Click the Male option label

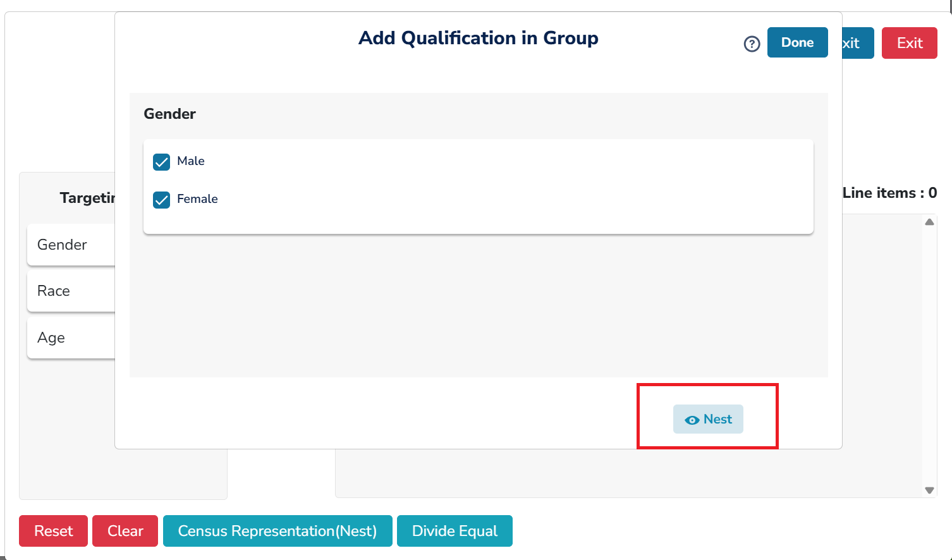191,161
